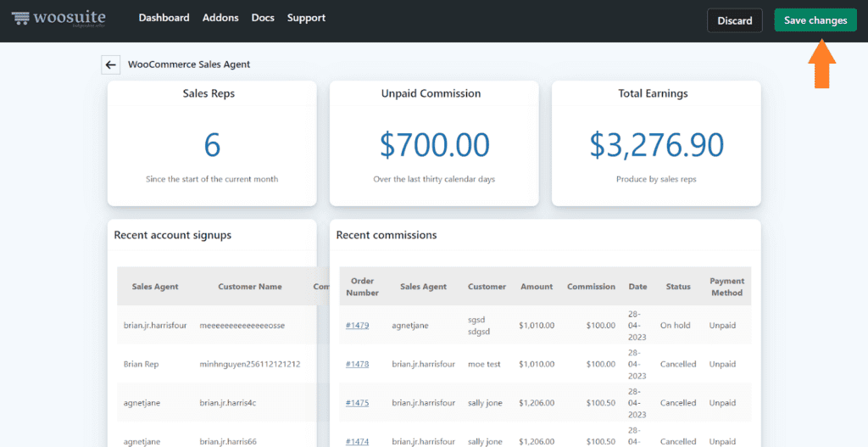Click the Payment Method column header
The height and width of the screenshot is (447, 868).
pos(726,287)
